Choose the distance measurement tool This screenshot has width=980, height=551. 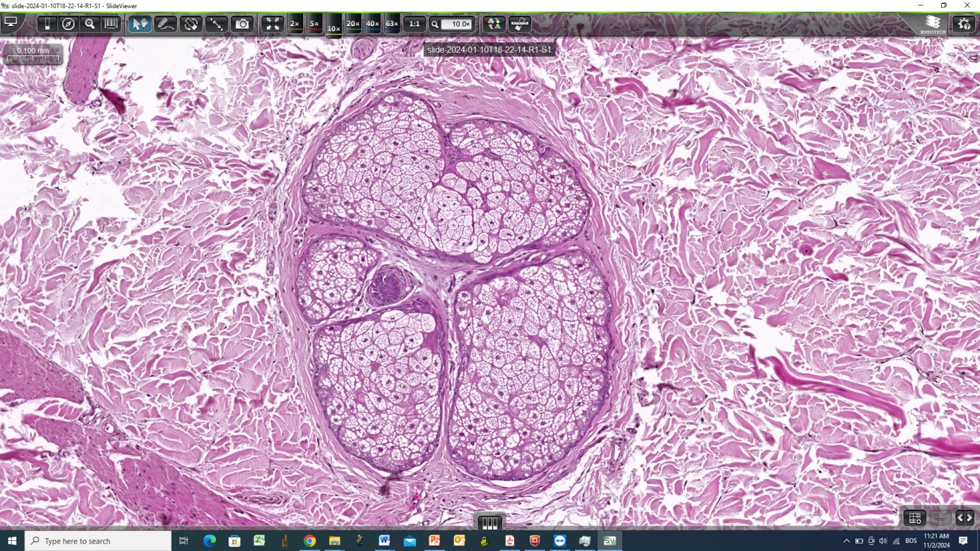pyautogui.click(x=216, y=24)
